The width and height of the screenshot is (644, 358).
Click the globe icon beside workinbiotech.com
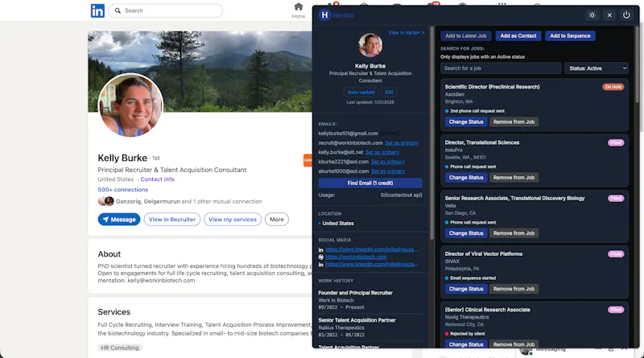(320, 257)
